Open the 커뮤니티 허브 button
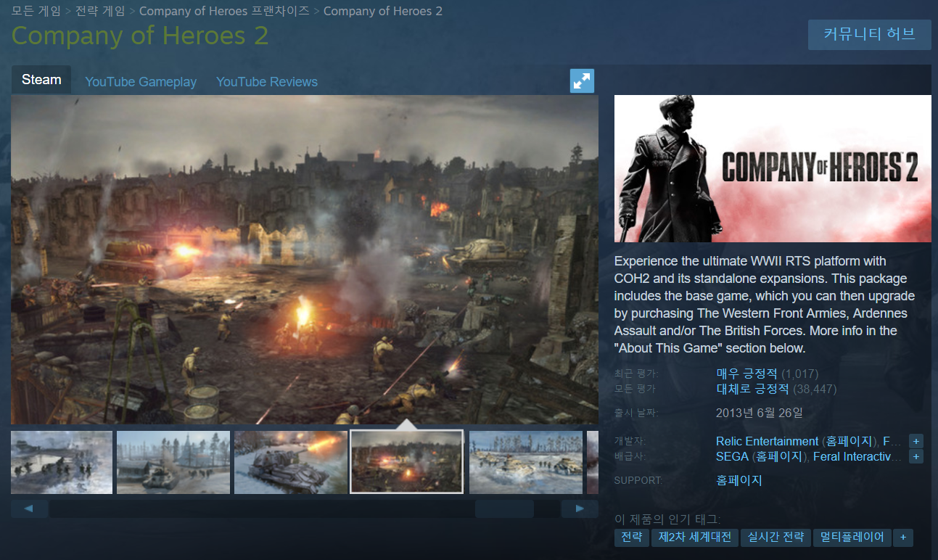 (x=869, y=34)
